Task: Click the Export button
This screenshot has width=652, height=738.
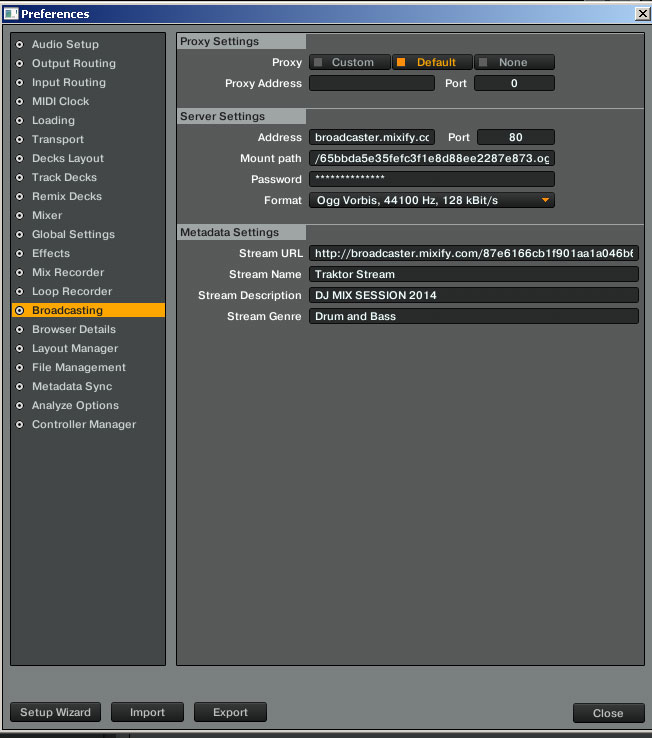Action: [230, 713]
